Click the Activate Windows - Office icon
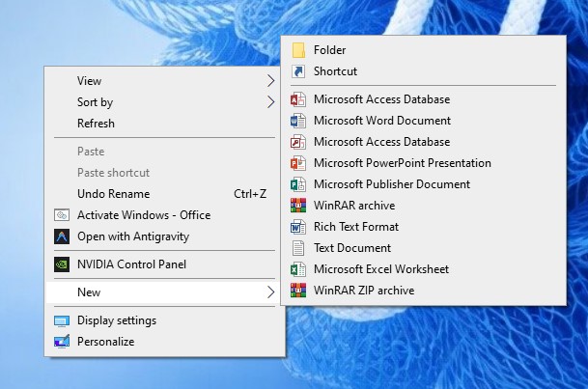 pyautogui.click(x=62, y=215)
